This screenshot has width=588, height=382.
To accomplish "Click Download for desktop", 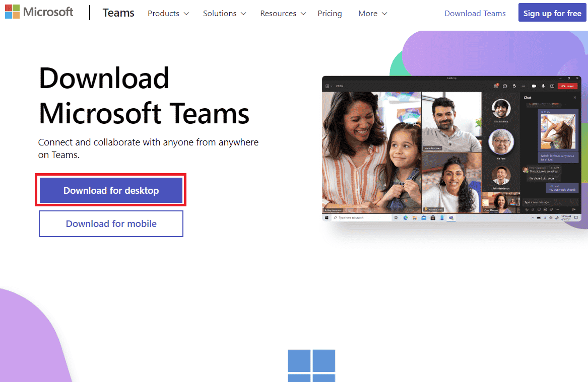I will coord(110,190).
